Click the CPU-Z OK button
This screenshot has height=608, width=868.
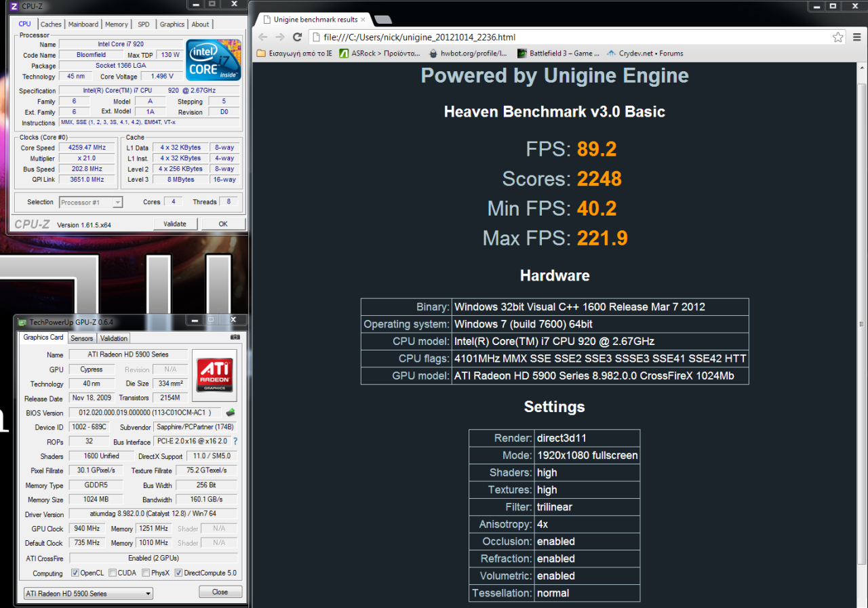pyautogui.click(x=223, y=224)
